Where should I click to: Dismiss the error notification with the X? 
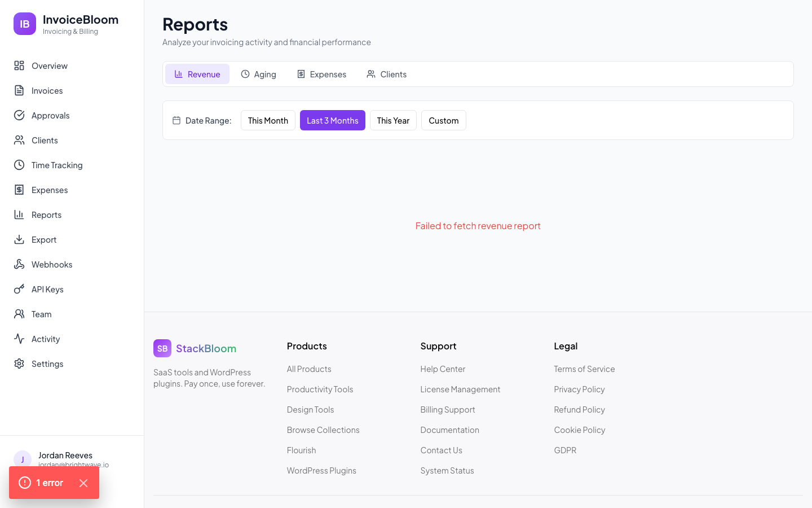point(83,483)
